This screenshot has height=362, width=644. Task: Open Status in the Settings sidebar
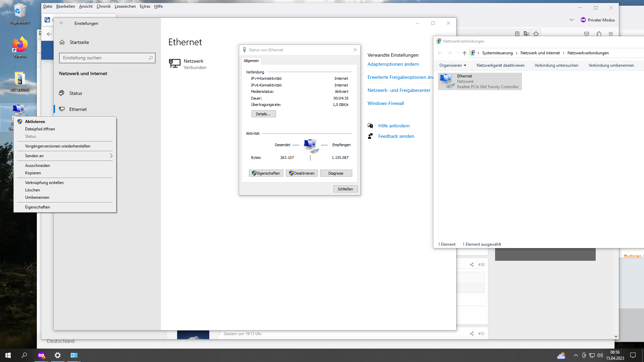pyautogui.click(x=76, y=93)
